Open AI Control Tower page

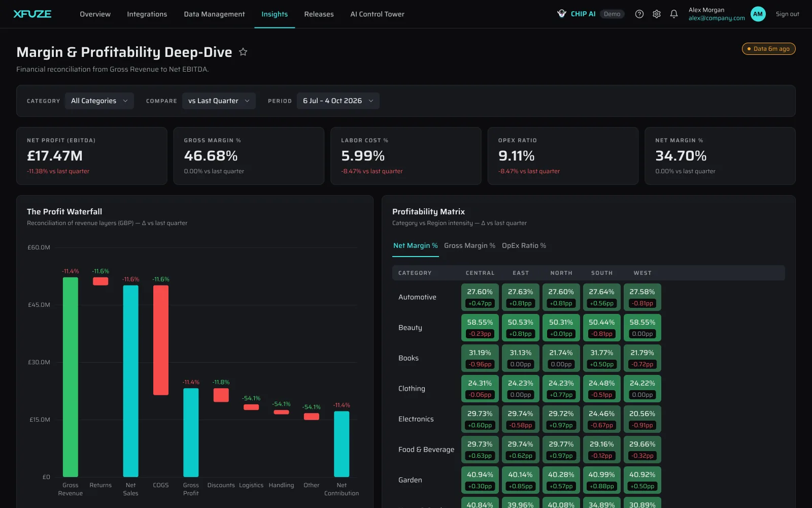377,14
